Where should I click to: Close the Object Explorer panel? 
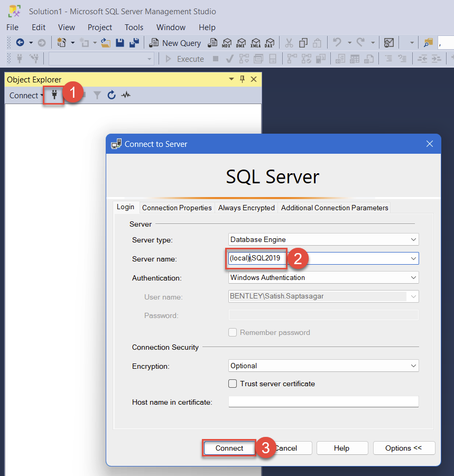coord(254,79)
